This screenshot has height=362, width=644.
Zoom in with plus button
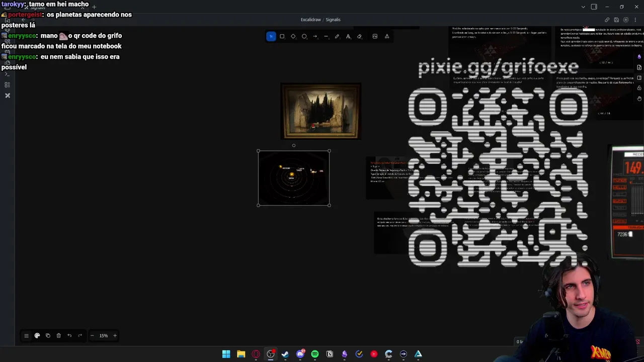click(x=115, y=335)
